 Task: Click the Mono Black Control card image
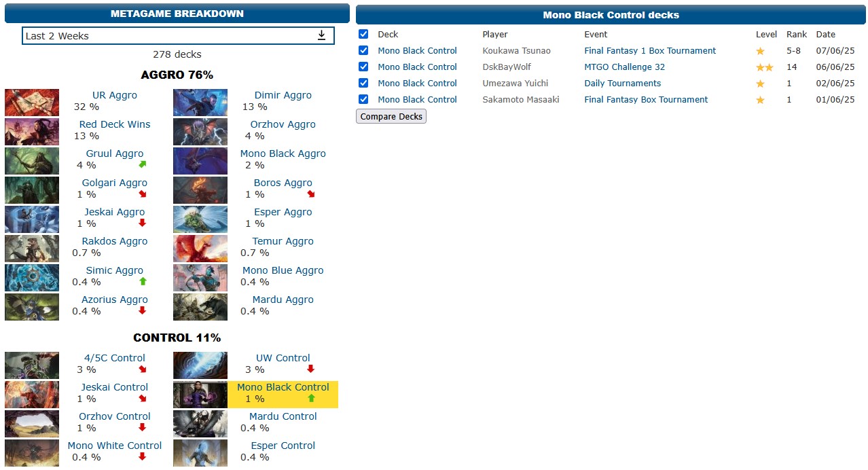pyautogui.click(x=200, y=395)
